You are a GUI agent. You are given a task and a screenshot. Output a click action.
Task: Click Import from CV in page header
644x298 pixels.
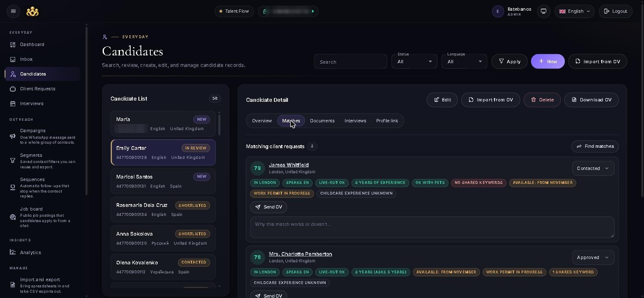[598, 62]
